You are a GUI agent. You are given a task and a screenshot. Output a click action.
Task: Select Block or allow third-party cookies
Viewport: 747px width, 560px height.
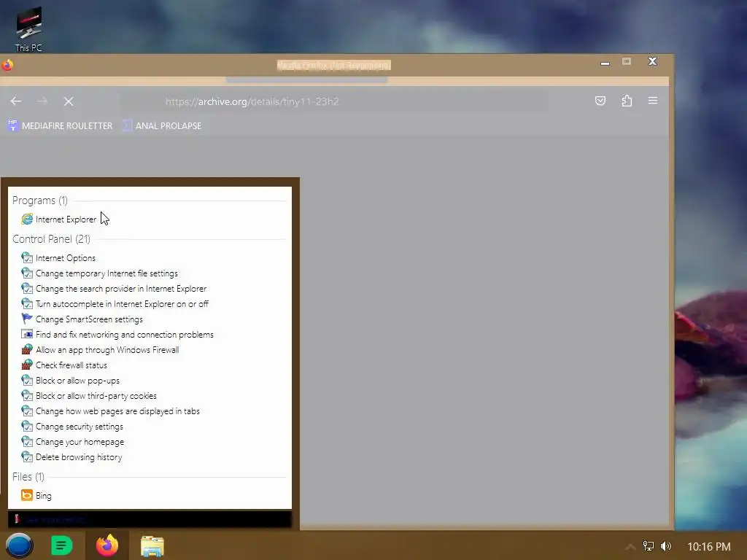tap(89, 396)
